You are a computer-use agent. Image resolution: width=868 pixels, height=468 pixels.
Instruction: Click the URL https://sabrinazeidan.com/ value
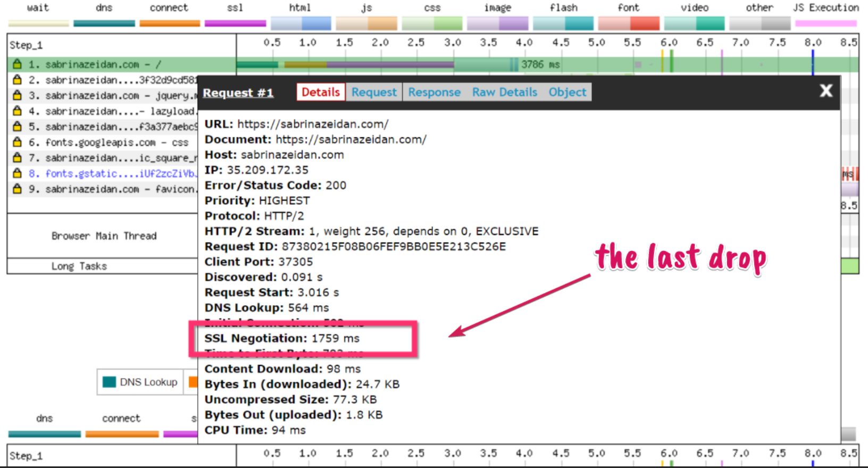point(313,124)
